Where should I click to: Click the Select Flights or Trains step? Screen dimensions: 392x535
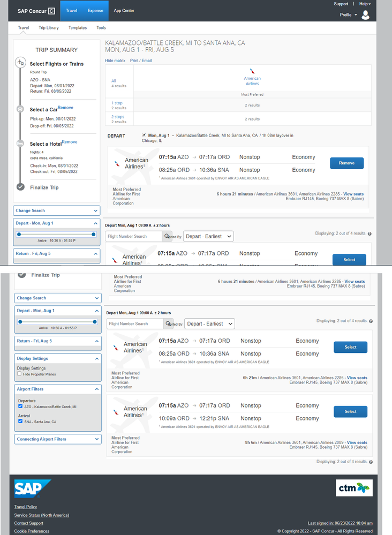[x=57, y=64]
